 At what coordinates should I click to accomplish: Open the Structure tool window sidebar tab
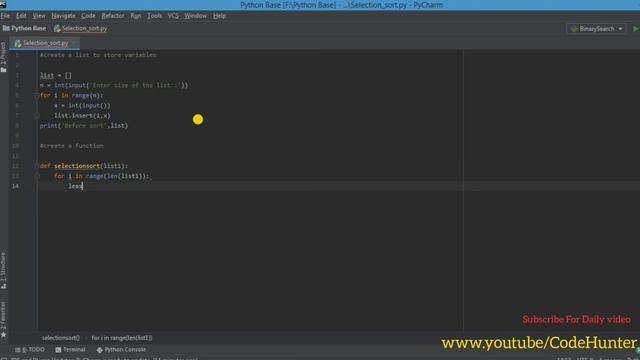(4, 270)
